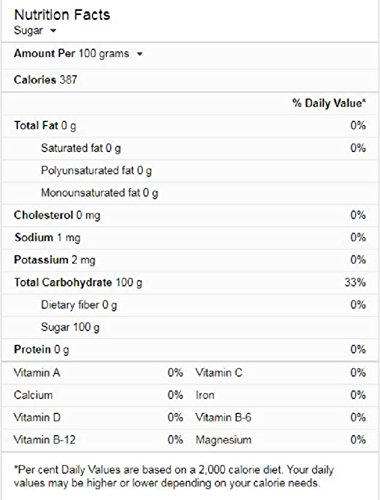The height and width of the screenshot is (500, 380).
Task: Select the Sugar 100 g entry
Action: click(70, 327)
